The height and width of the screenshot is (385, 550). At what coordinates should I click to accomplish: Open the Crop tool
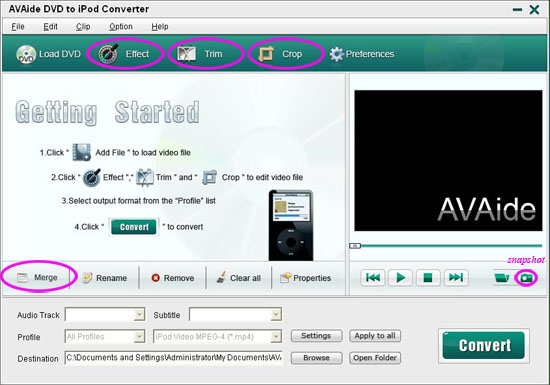pyautogui.click(x=266, y=54)
